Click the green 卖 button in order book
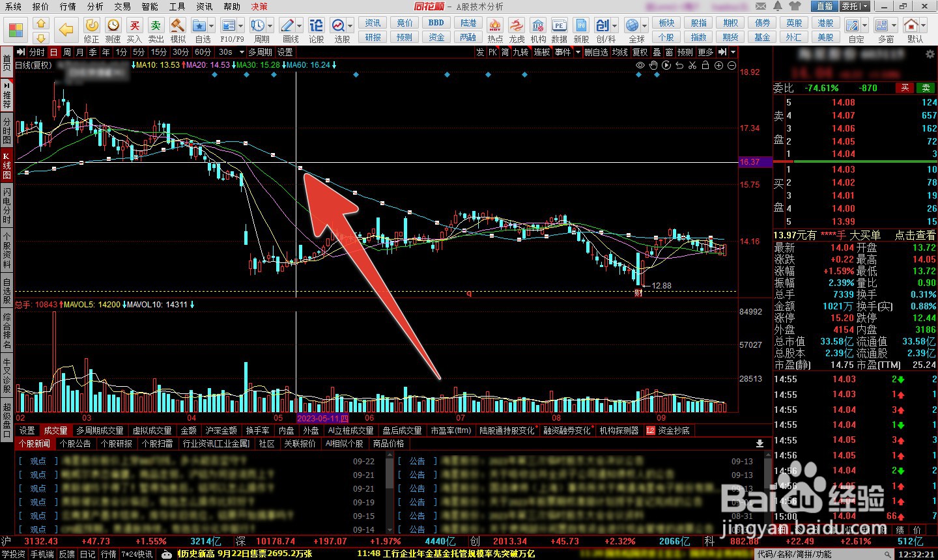The height and width of the screenshot is (560, 938). click(x=926, y=88)
